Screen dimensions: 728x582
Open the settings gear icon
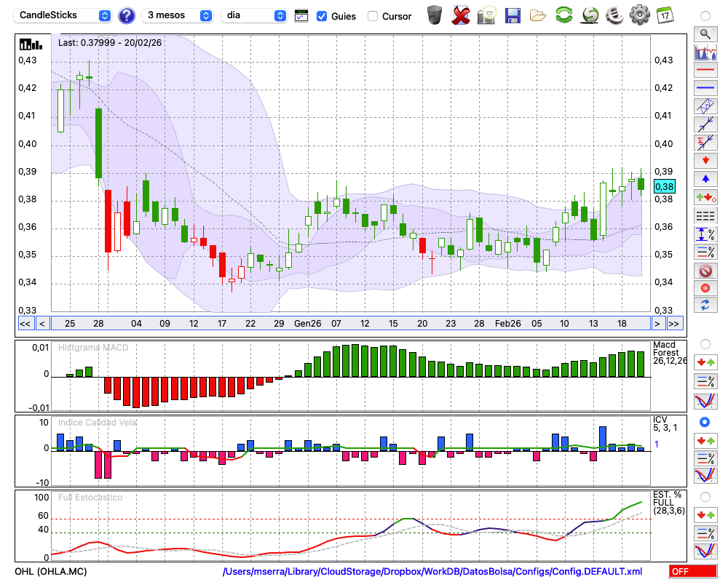click(x=639, y=15)
